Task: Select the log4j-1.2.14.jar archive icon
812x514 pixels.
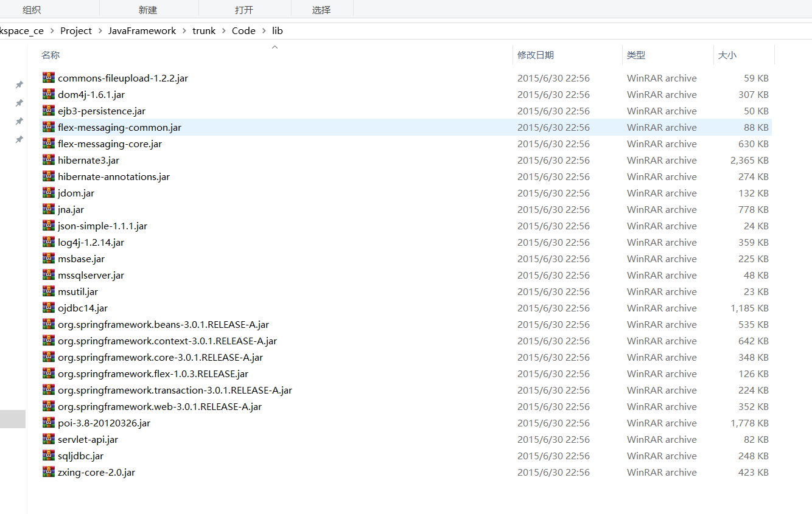Action: tap(49, 242)
